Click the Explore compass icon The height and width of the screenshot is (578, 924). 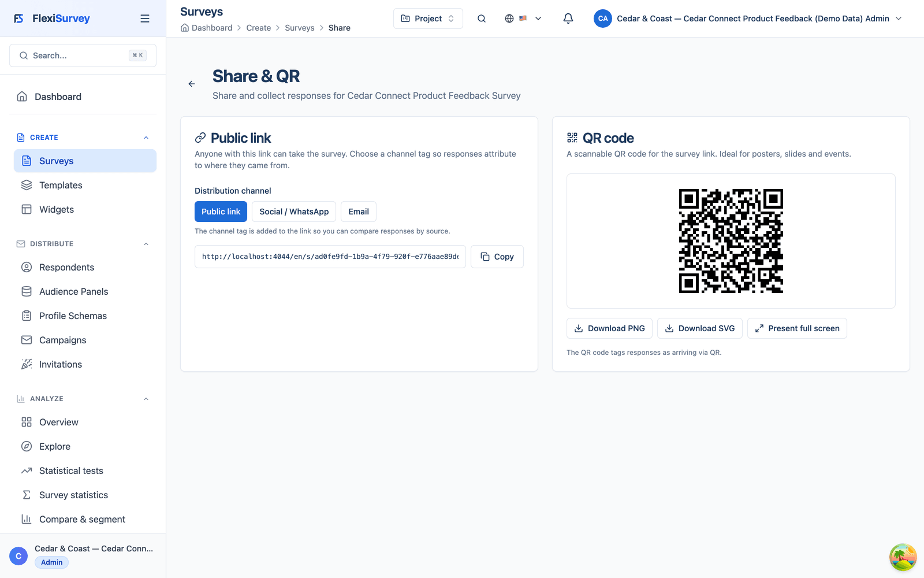click(27, 446)
